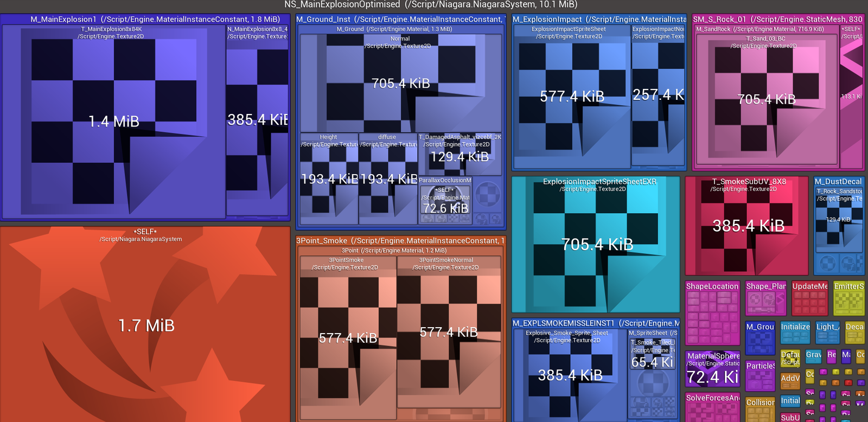
Task: Select the Shape_Plan block
Action: 765,298
